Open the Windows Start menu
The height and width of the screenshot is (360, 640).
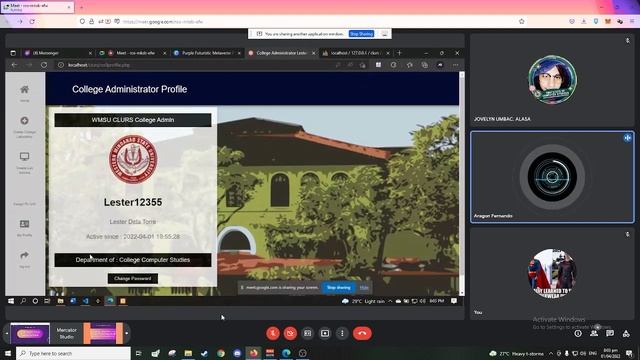click(x=8, y=353)
